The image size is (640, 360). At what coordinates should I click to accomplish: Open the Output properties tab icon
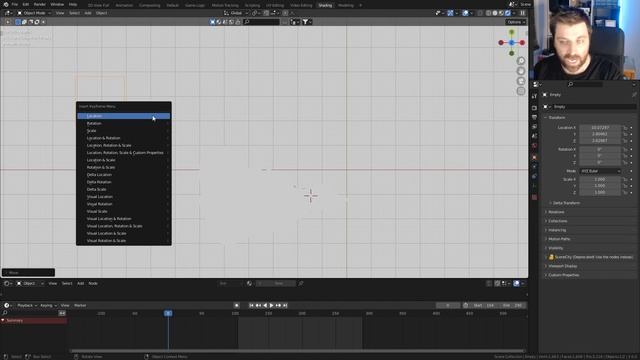[534, 117]
